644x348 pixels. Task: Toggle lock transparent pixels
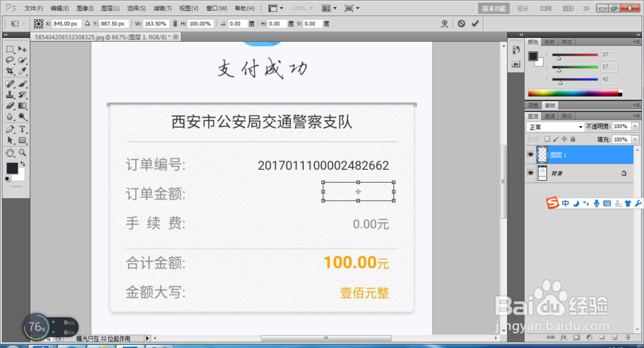pos(547,139)
